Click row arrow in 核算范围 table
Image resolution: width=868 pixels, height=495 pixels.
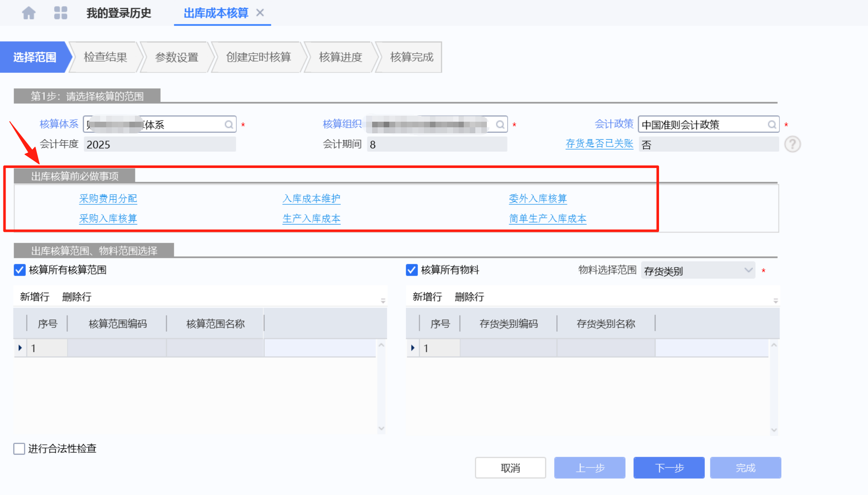[20, 348]
